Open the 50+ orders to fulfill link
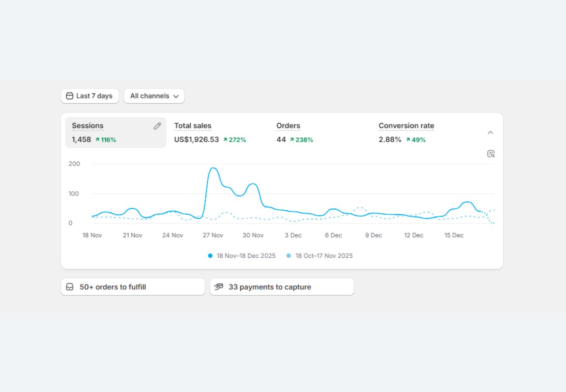This screenshot has width=566, height=392. tap(113, 287)
